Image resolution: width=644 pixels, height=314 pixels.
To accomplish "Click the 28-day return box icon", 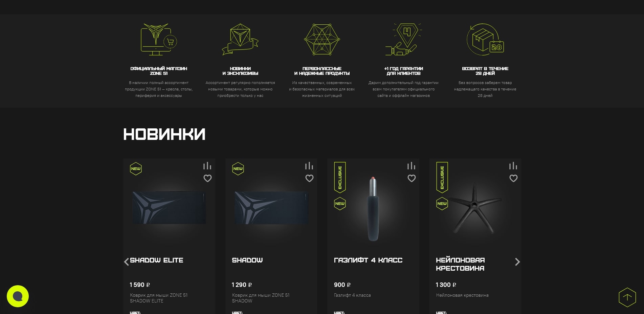I will 485,39.
